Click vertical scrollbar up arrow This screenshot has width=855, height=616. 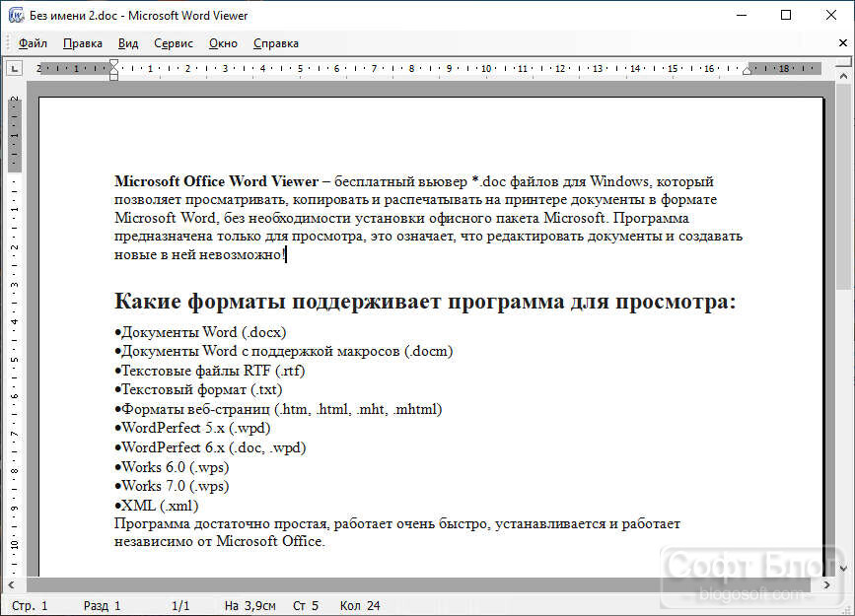pyautogui.click(x=843, y=76)
